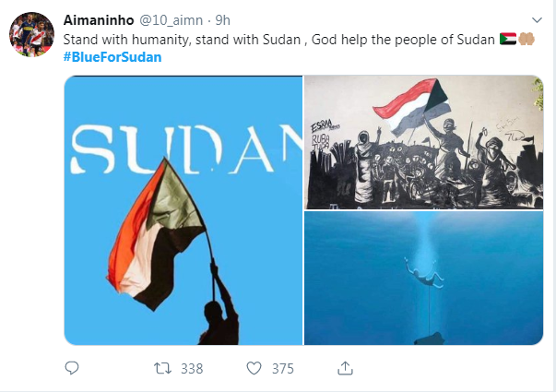
Task: View the 338 retweets count
Action: (x=192, y=368)
